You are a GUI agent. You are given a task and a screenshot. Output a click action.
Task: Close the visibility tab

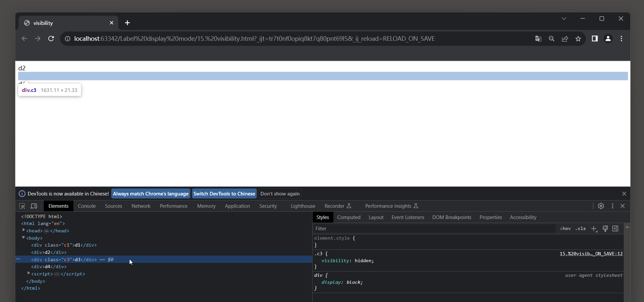tap(112, 23)
